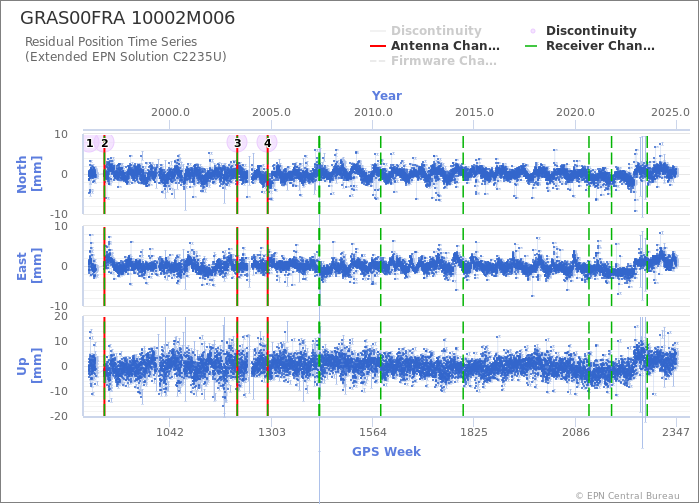Click the 1825 GPS week tick label
Viewport: 700px width, 504px height.
[x=474, y=432]
